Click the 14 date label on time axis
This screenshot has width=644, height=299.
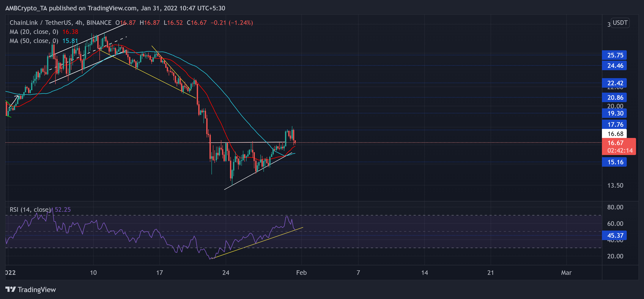(x=425, y=272)
